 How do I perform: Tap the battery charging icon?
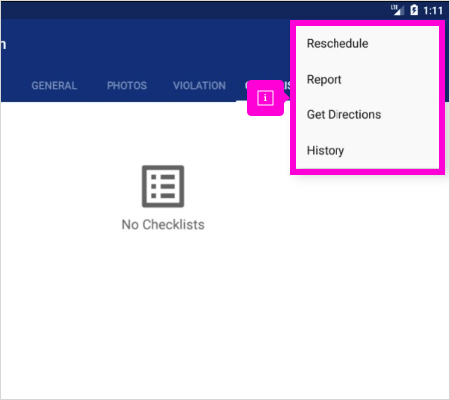(x=414, y=10)
